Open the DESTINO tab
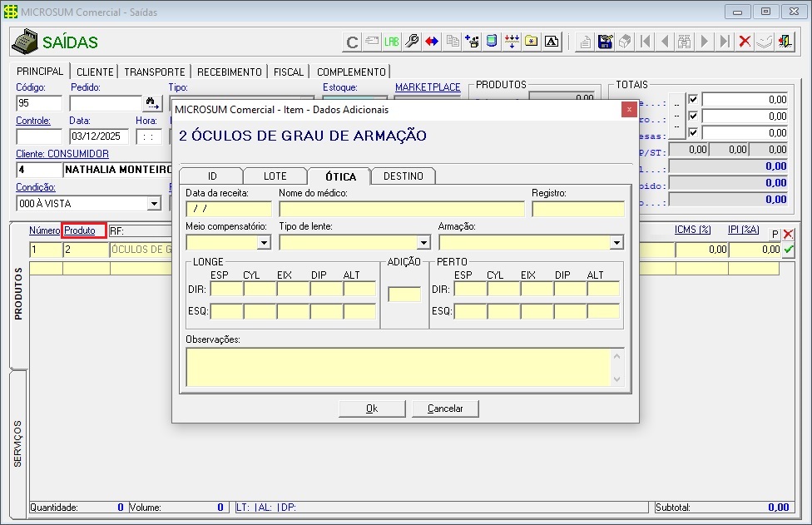Image resolution: width=812 pixels, height=525 pixels. (x=404, y=176)
